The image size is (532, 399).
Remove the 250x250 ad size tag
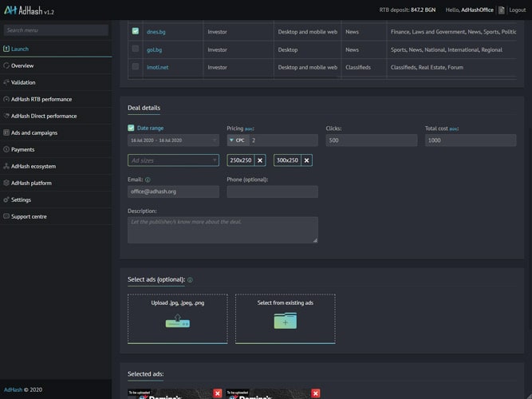click(260, 160)
